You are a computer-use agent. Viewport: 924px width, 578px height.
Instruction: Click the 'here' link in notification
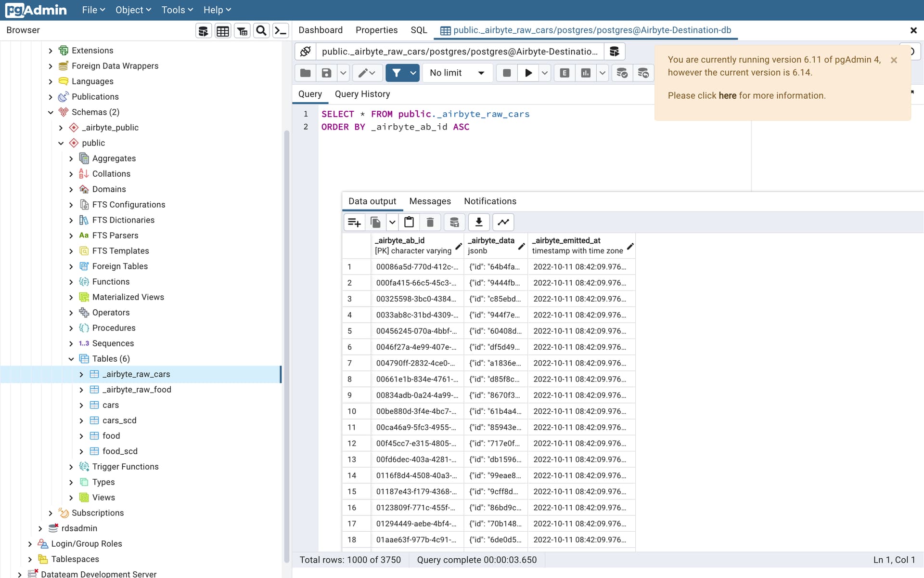[x=727, y=95]
